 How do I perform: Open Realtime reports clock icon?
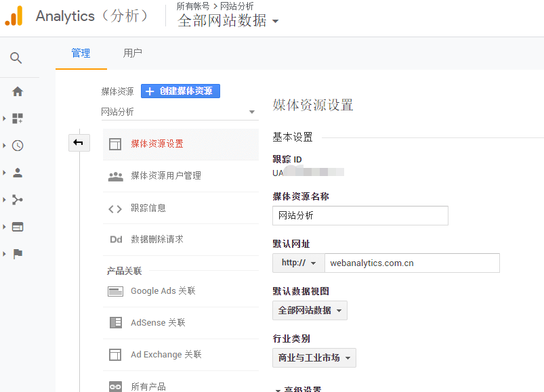pos(18,146)
